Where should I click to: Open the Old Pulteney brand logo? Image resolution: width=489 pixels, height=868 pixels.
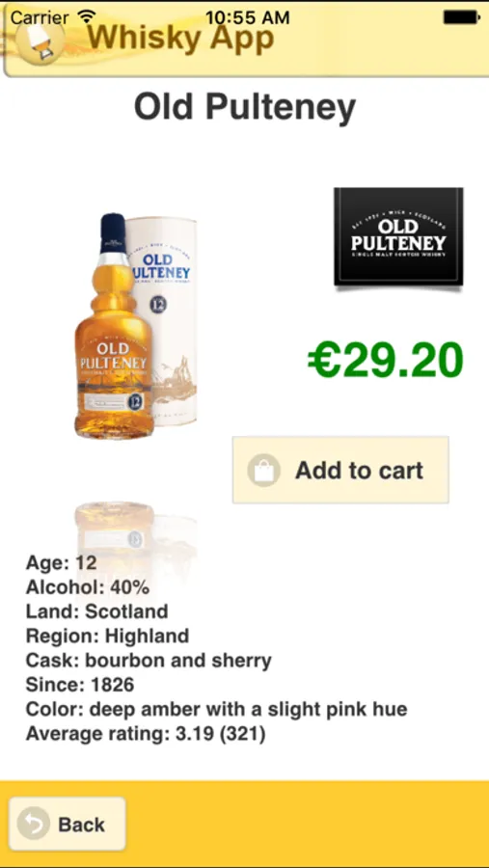pyautogui.click(x=398, y=237)
